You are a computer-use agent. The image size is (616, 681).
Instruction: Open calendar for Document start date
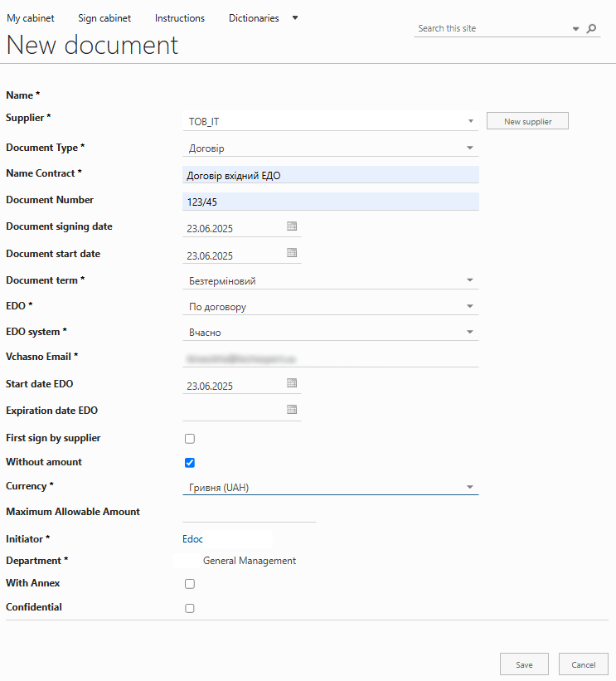pyautogui.click(x=292, y=253)
